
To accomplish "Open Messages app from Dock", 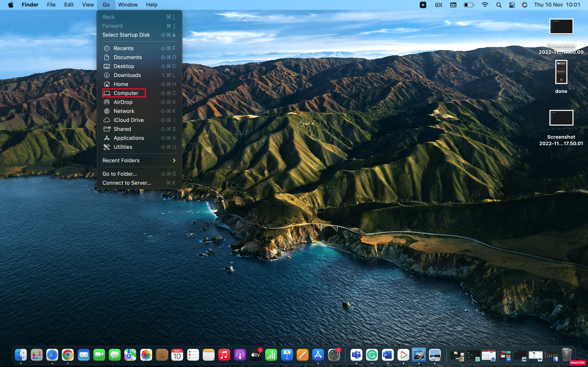I will click(x=115, y=355).
